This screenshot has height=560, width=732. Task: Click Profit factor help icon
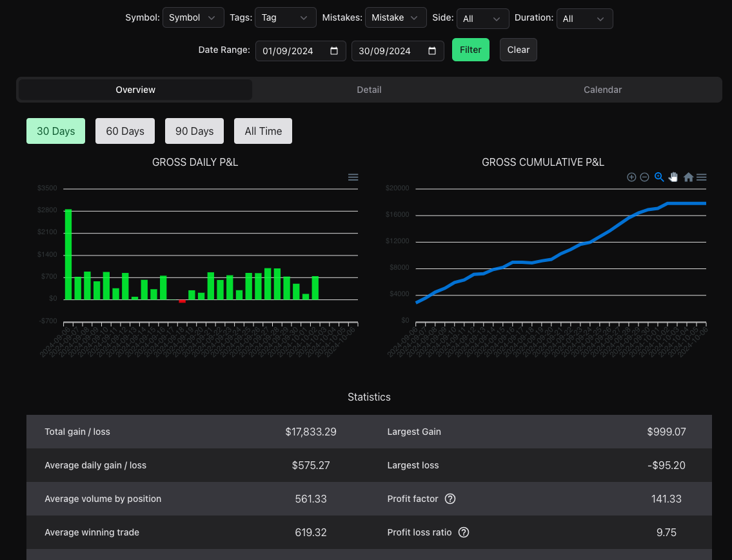coord(450,499)
